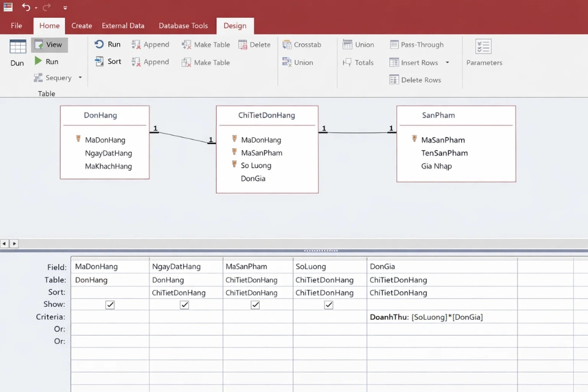Click the Sort icon in ribbon
The image size is (588, 392).
point(100,61)
